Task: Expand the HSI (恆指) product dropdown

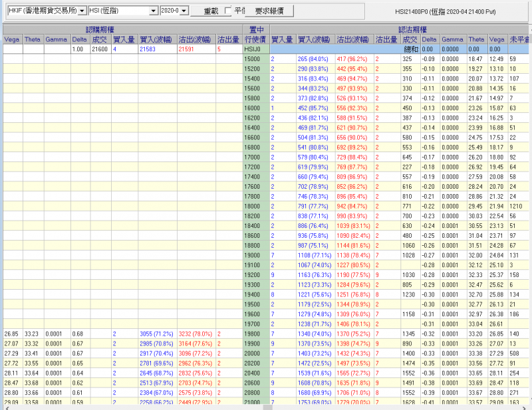Action: (154, 11)
